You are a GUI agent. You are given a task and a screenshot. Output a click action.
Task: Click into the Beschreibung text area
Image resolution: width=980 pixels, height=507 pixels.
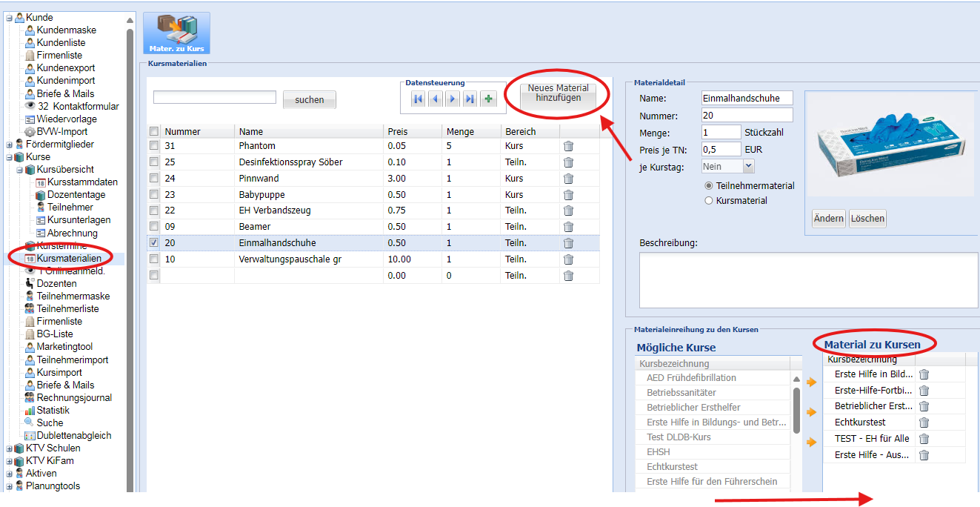pos(807,279)
